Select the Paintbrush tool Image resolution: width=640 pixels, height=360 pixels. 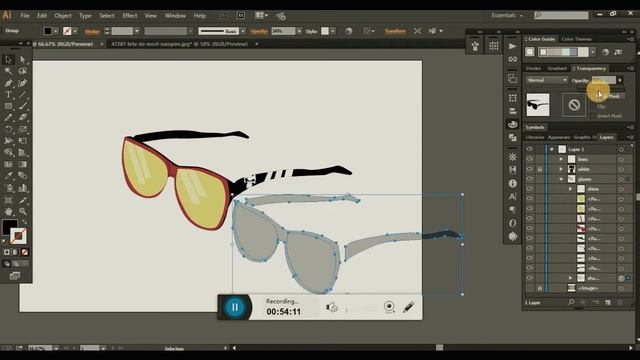[23, 106]
